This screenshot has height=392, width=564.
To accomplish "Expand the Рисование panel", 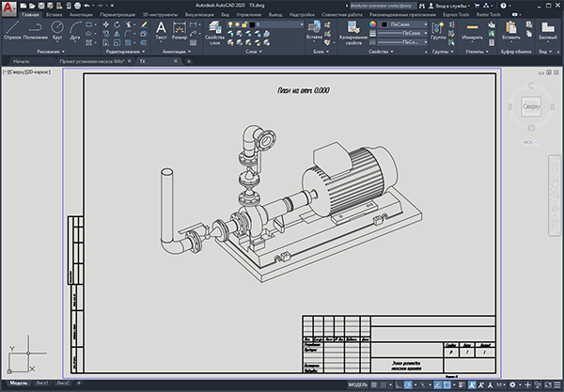I will click(x=51, y=52).
